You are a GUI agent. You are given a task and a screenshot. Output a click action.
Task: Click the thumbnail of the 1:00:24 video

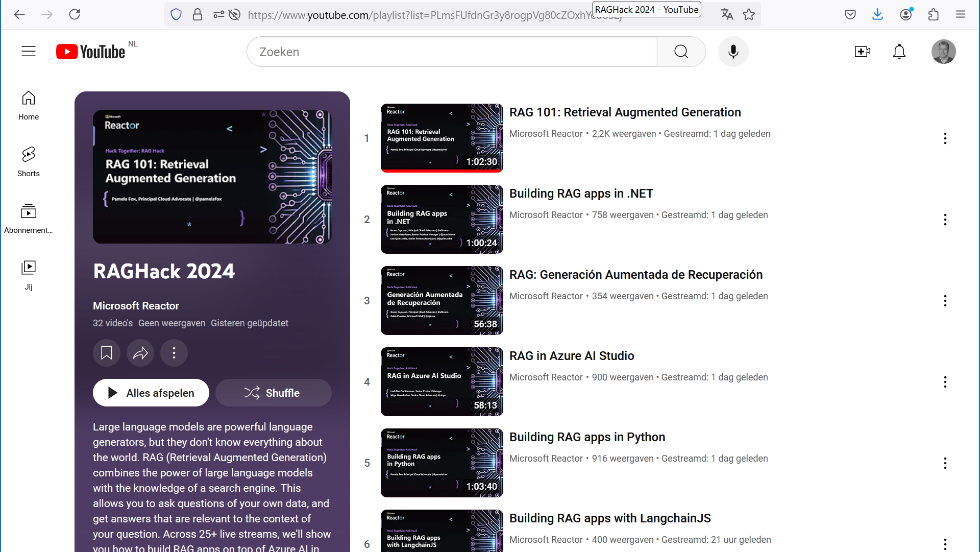442,219
